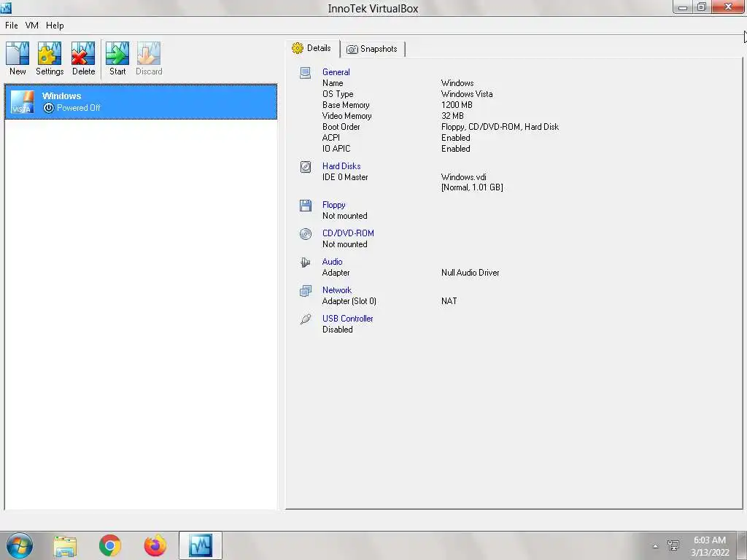Click the OS Type value Windows Vista
Screen dimensions: 747x560
tap(466, 94)
